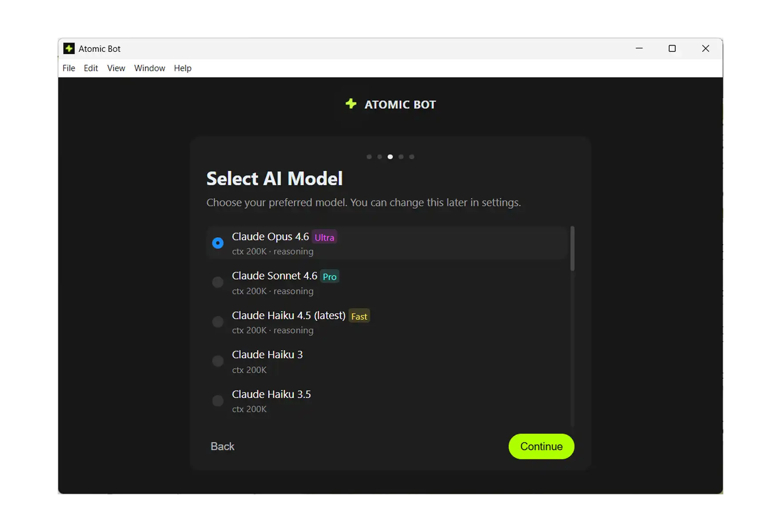781x532 pixels.
Task: Open the View menu
Action: pyautogui.click(x=115, y=68)
